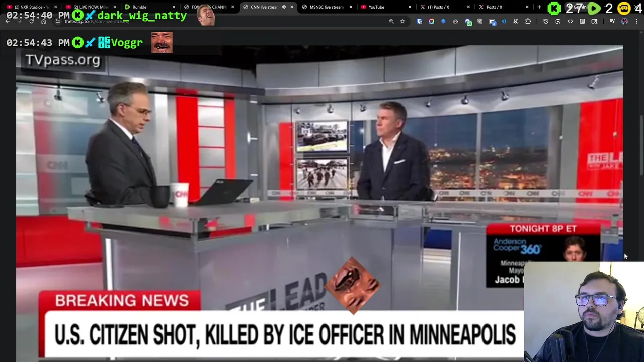Image resolution: width=644 pixels, height=362 pixels.
Task: Open developer tools via the code brackets icon
Action: click(570, 21)
